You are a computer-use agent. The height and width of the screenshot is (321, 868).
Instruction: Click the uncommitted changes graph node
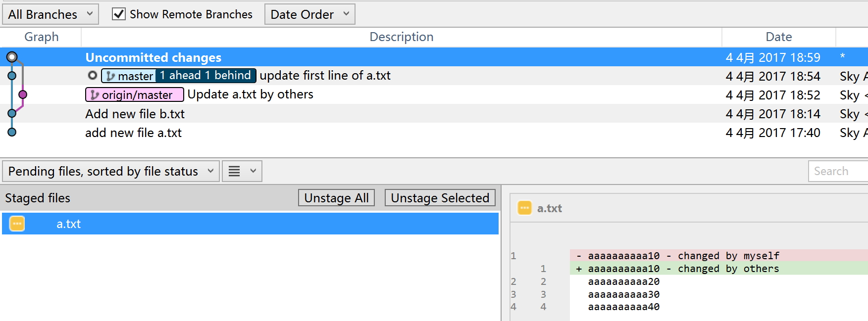tap(12, 57)
